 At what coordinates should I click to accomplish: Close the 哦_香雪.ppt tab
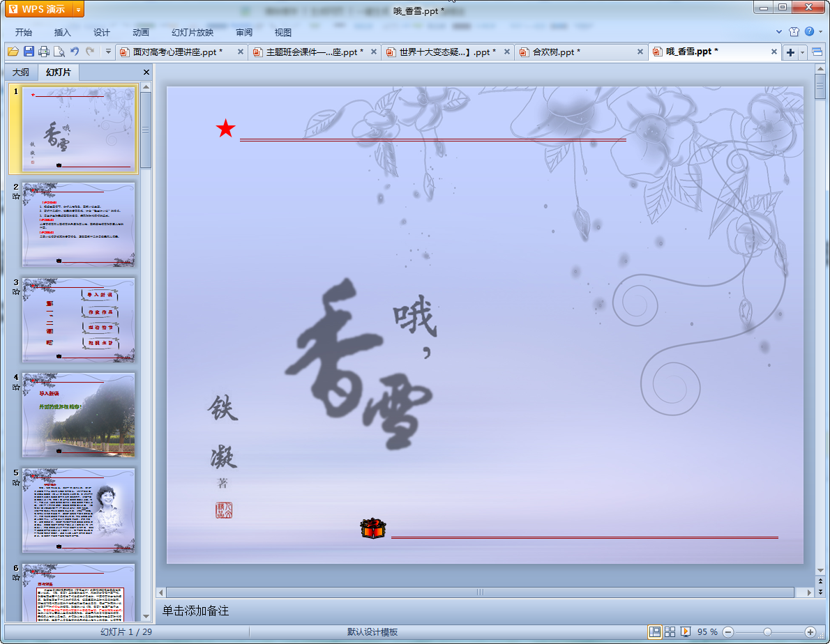[x=774, y=52]
